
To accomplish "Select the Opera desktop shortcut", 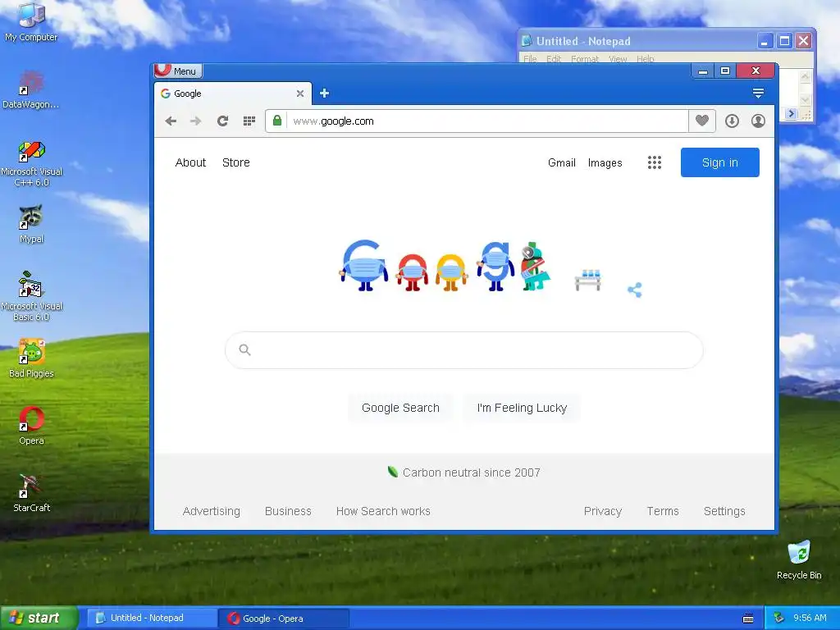I will [31, 426].
